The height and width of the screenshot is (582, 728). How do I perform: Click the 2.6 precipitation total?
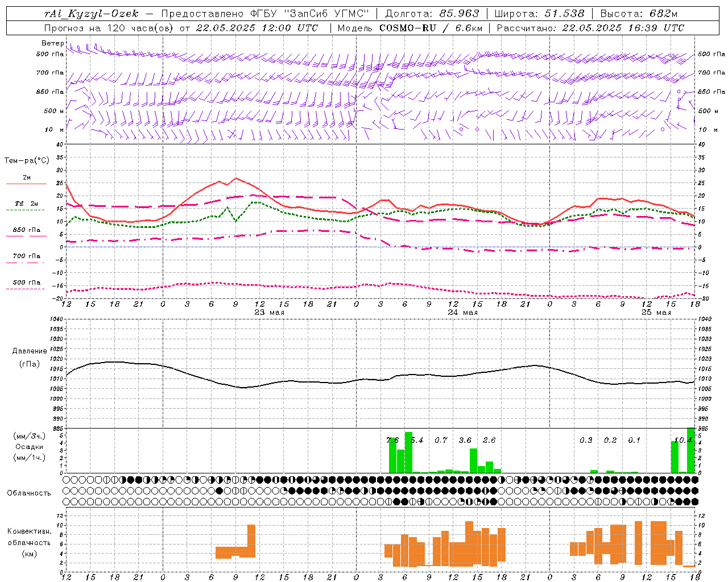pos(489,440)
